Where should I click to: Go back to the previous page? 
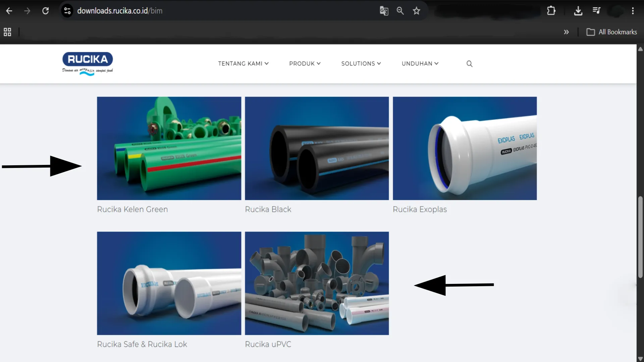click(9, 11)
